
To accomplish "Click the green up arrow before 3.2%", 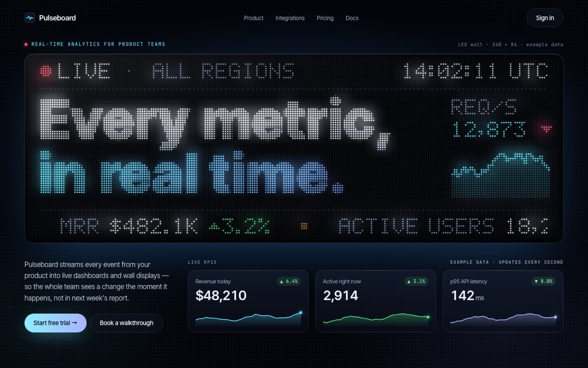I will tap(214, 226).
